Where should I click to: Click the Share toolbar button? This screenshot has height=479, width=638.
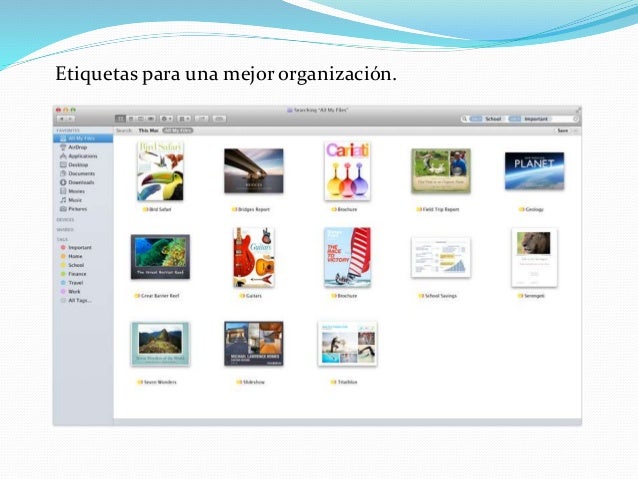click(202, 119)
